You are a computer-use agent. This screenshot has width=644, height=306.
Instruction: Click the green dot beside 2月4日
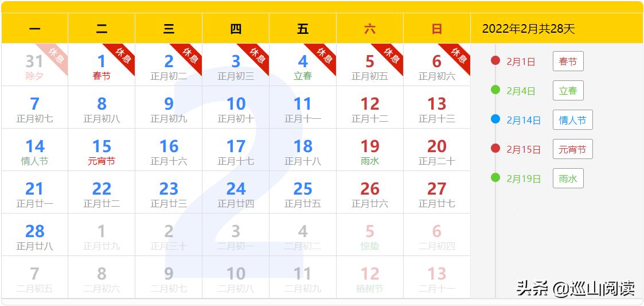(495, 90)
